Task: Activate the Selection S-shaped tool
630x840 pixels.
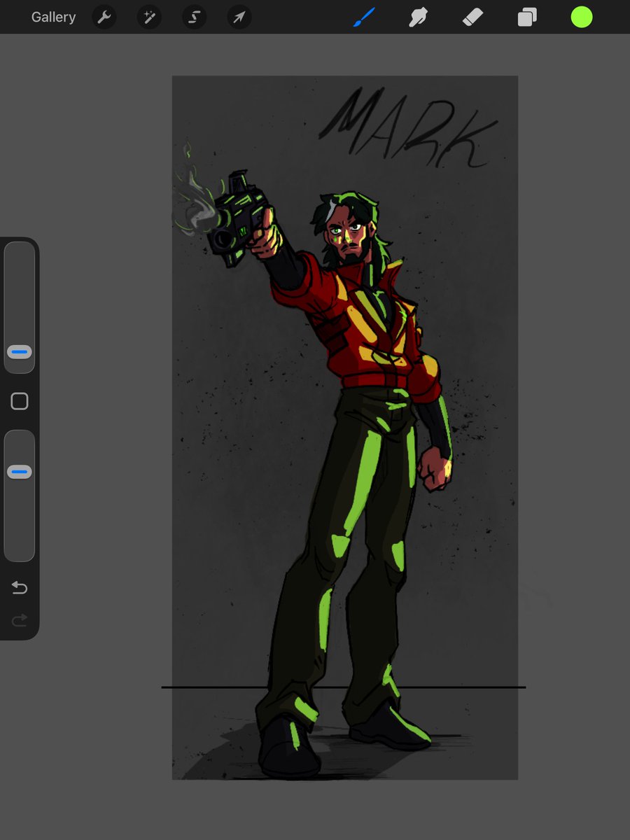Action: pyautogui.click(x=194, y=17)
